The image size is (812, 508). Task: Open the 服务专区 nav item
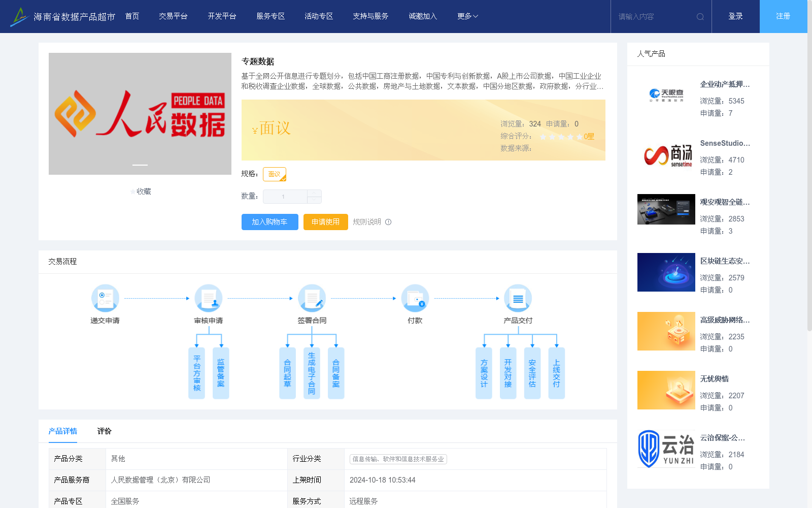270,16
